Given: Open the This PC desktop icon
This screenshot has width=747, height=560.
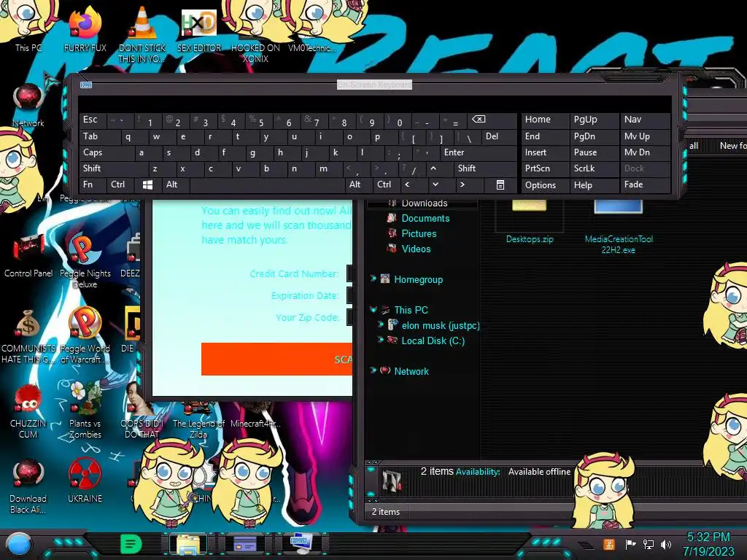Looking at the screenshot, I should (x=28, y=26).
